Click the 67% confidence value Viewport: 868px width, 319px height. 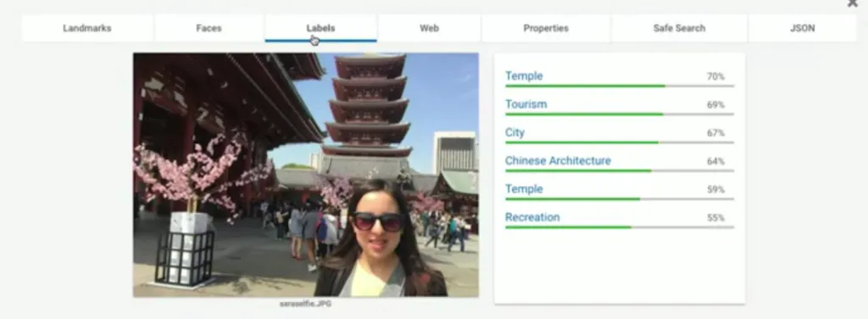pyautogui.click(x=715, y=133)
